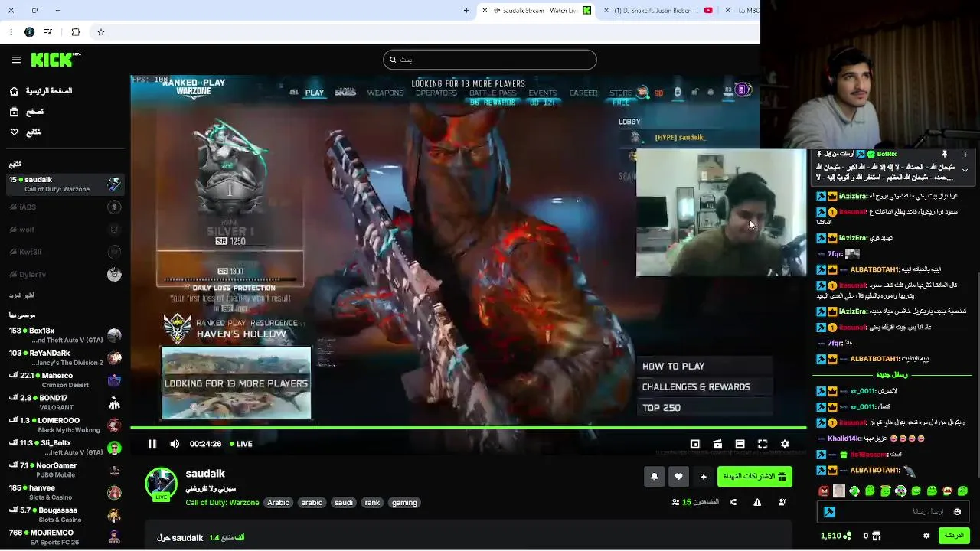Open recommended channel MOJREMCO
The height and width of the screenshot is (551, 980).
click(x=64, y=536)
